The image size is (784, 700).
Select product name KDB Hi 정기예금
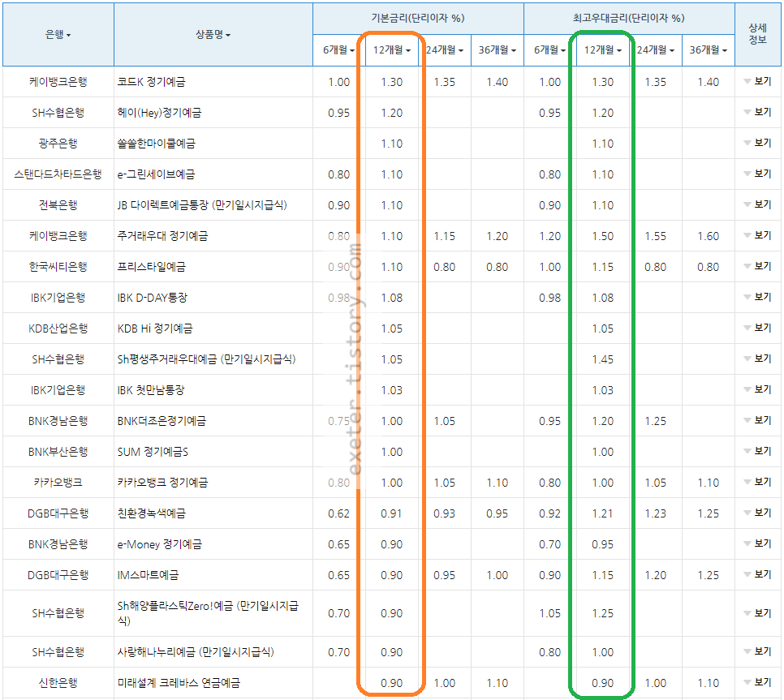[154, 329]
